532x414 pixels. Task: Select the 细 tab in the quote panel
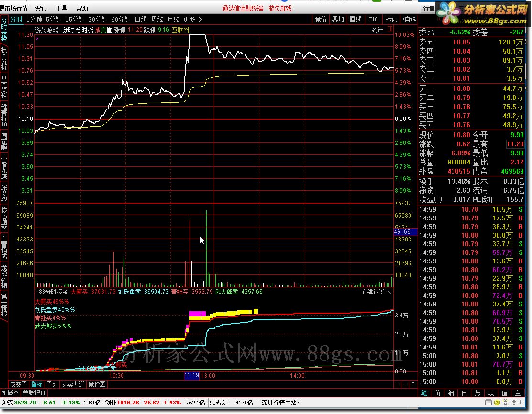pyautogui.click(x=451, y=392)
